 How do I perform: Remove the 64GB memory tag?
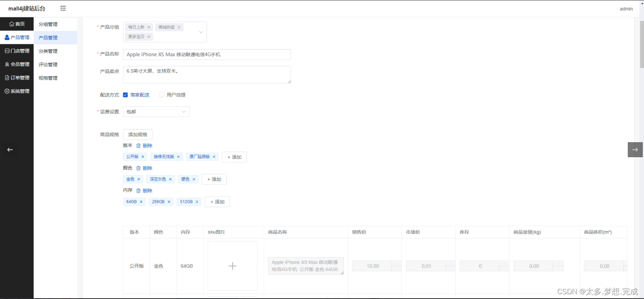[x=141, y=202]
